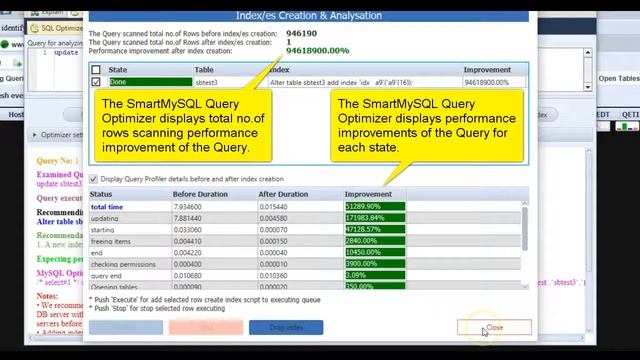Click the 0.015440 after duration value
Screen dimensions: 640x360
273,207
